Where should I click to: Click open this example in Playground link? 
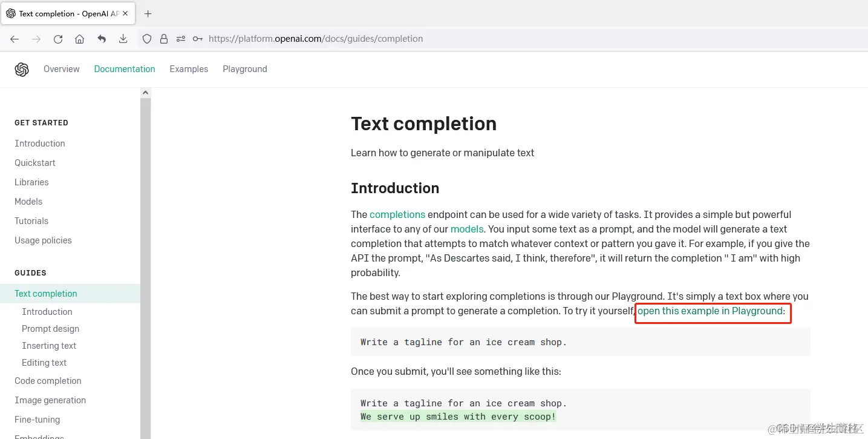[710, 311]
